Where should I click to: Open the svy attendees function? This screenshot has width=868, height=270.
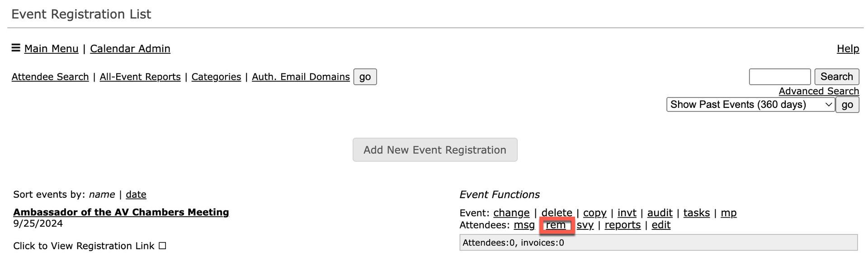(x=585, y=225)
